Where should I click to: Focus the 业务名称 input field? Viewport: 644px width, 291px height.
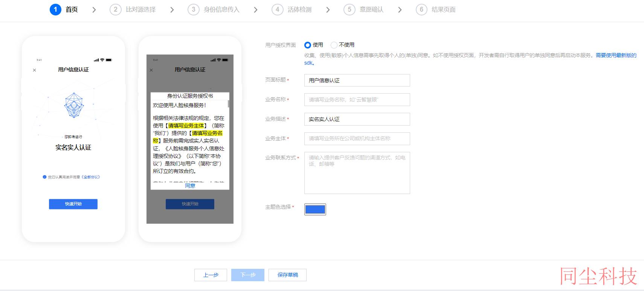pos(357,100)
